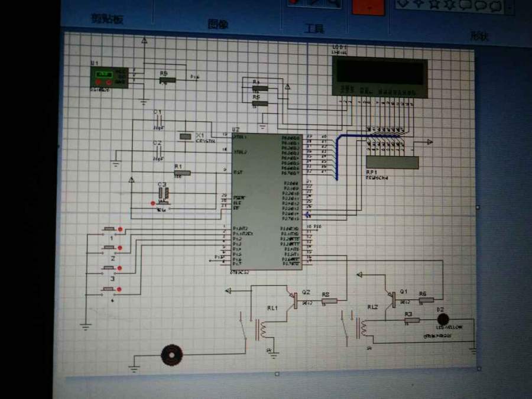
Task: Click the 图像 image group label
Action: (218, 24)
